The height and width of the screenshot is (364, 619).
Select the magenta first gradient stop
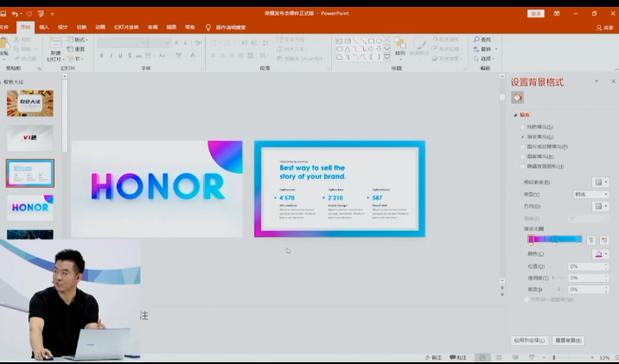531,239
